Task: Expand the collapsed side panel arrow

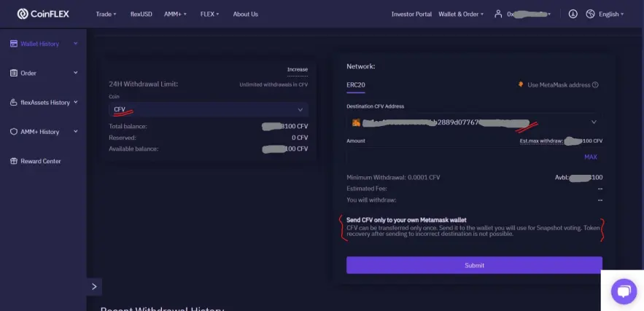Action: [94, 286]
